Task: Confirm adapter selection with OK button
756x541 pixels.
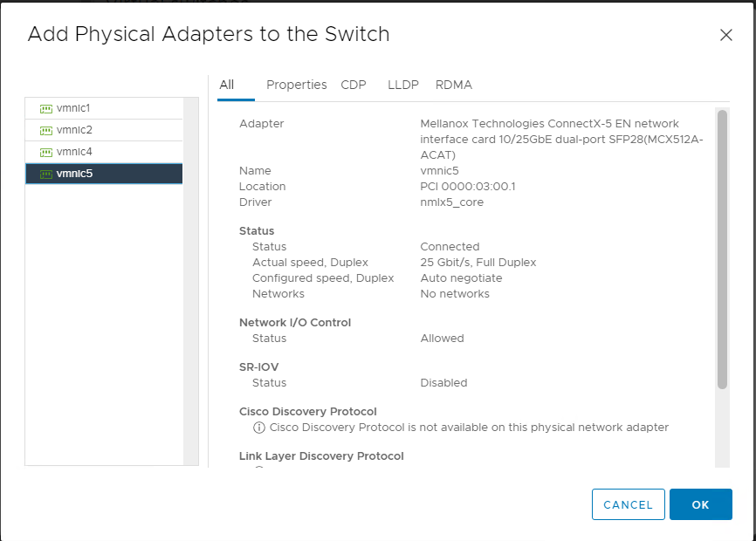Action: click(x=700, y=504)
